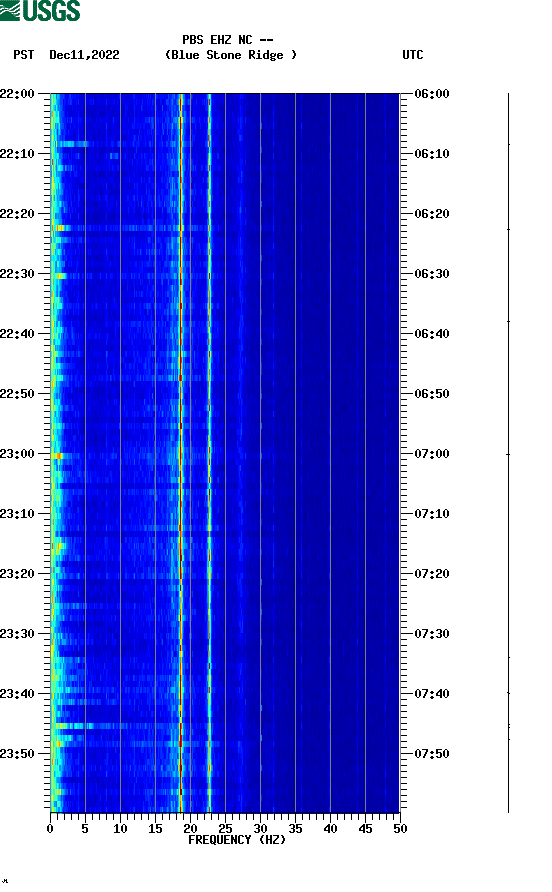Click the 25 Hz frequency tick label
Image resolution: width=552 pixels, height=892 pixels.
225,829
